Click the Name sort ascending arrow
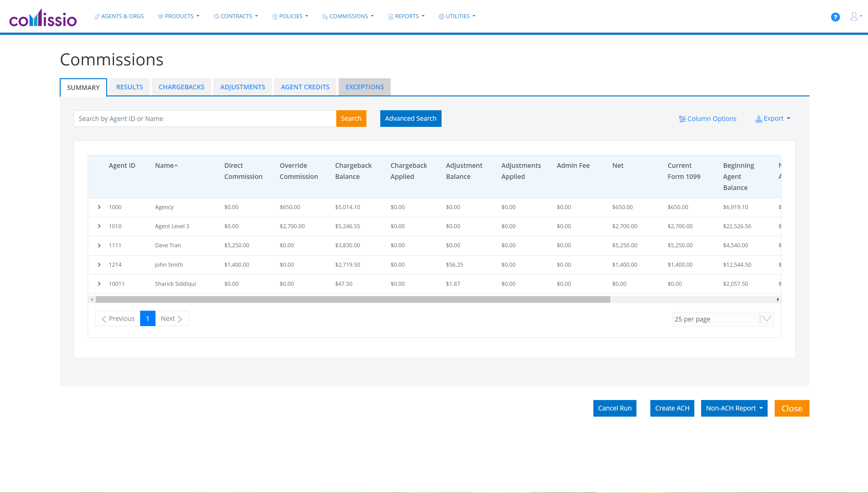 point(176,166)
